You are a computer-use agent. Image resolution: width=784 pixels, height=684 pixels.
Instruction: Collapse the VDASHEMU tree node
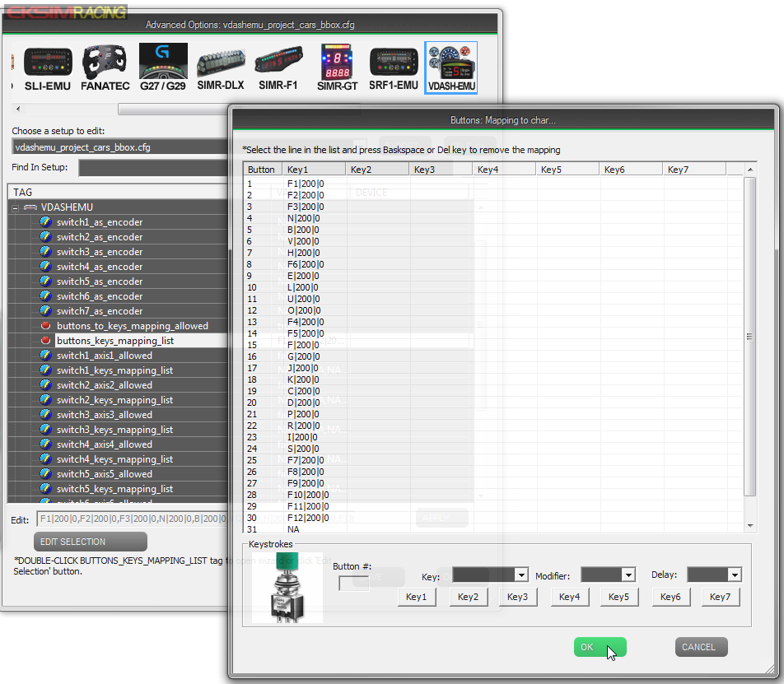coord(16,207)
